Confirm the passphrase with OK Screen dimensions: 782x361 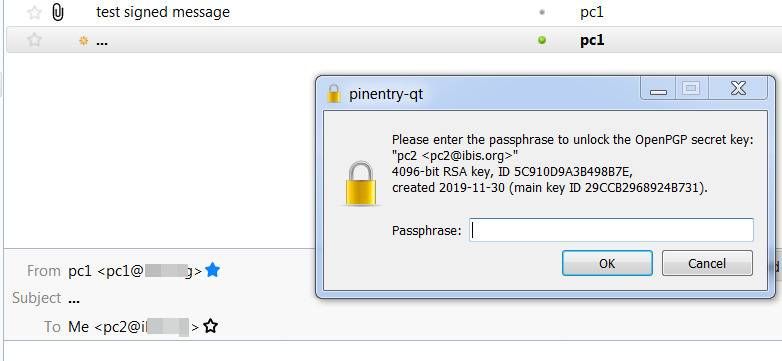[x=607, y=263]
